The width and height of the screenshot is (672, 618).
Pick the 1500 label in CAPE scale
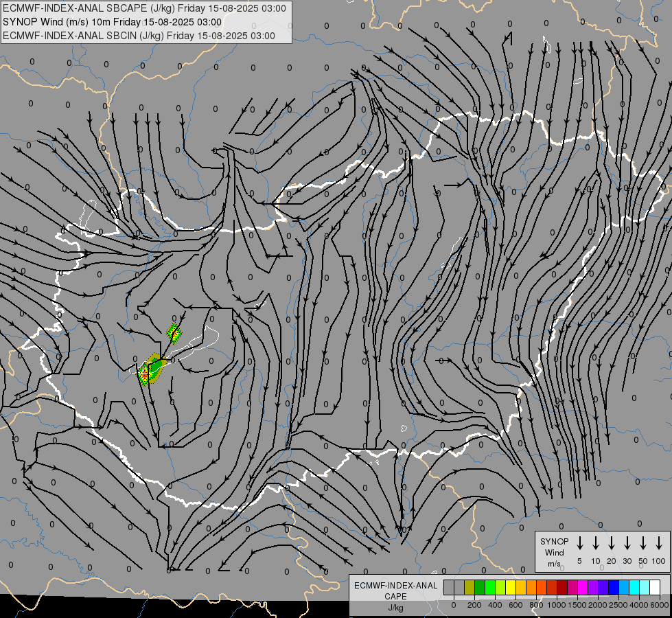(577, 605)
